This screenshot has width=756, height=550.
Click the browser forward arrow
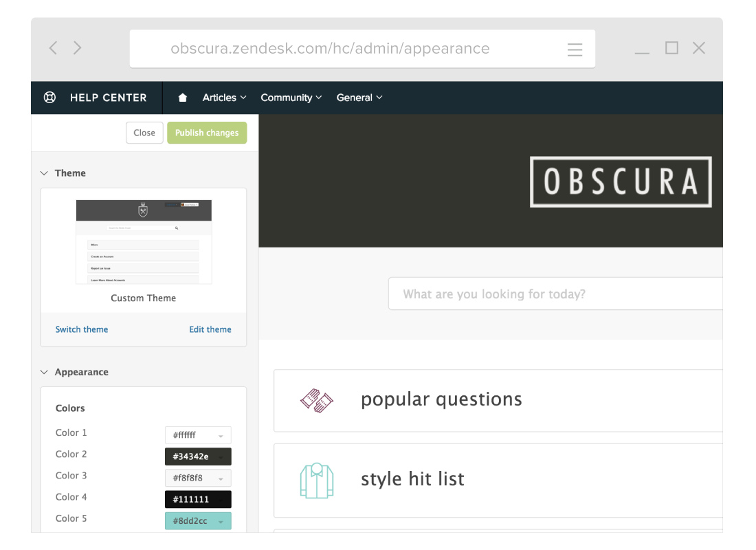(78, 48)
